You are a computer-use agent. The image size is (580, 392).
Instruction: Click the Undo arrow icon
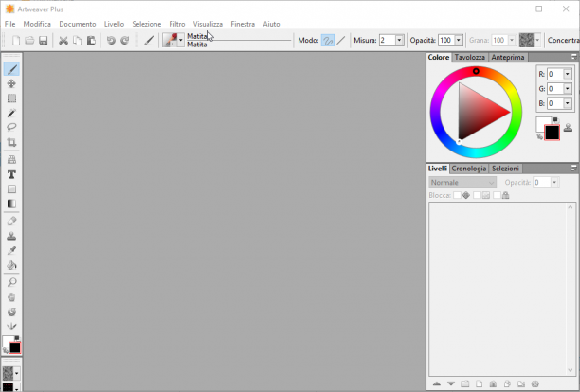click(111, 41)
